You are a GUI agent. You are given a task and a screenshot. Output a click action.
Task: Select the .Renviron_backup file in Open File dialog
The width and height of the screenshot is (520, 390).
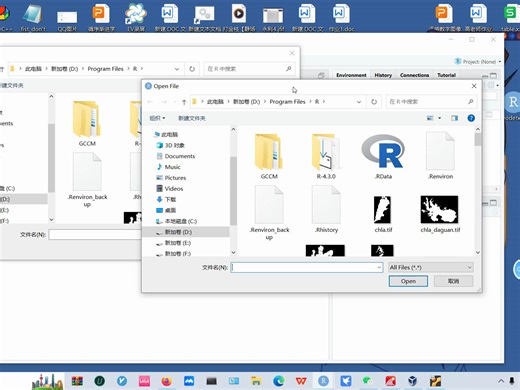click(x=269, y=213)
